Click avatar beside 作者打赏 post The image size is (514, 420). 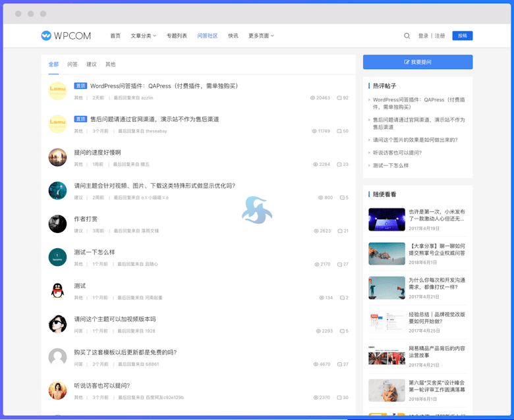tap(58, 224)
